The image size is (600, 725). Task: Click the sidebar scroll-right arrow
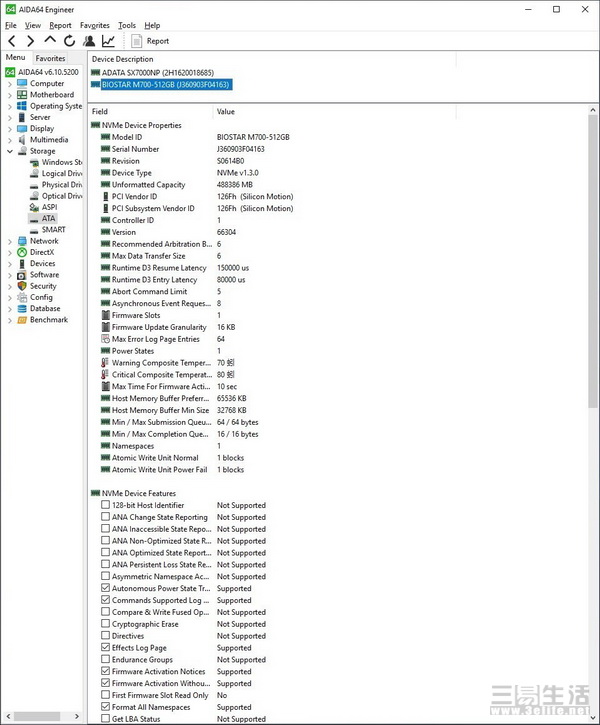tap(77, 716)
